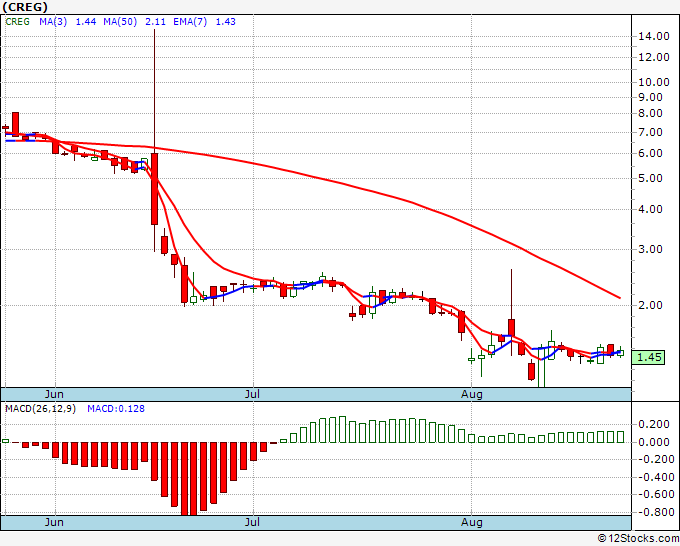This screenshot has width=680, height=546.
Task: Click the Jun label under MACD panel
Action: point(54,522)
